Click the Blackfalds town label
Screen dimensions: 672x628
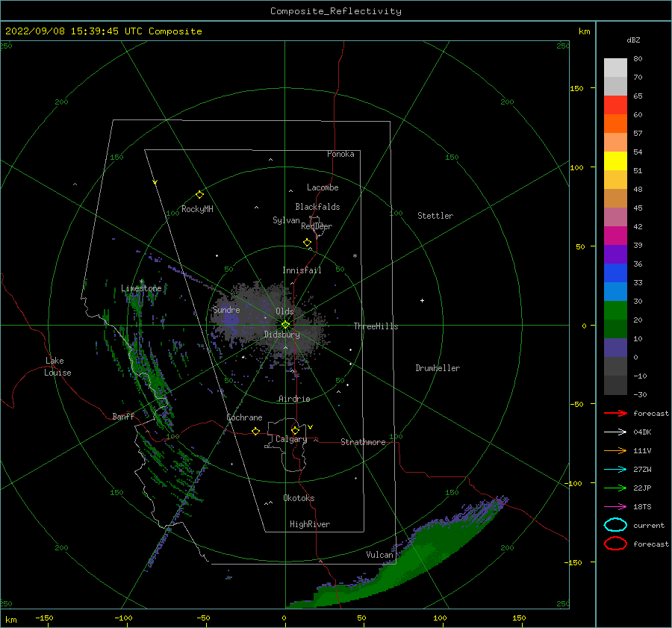tap(317, 207)
